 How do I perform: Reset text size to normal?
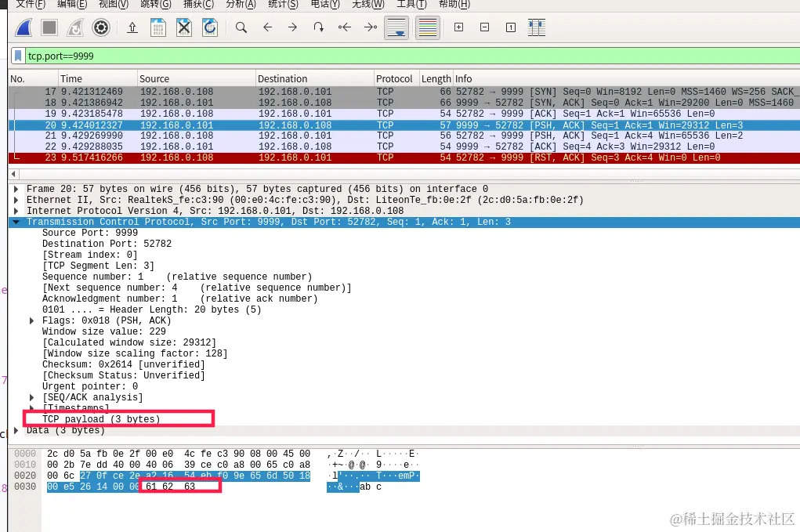(511, 27)
